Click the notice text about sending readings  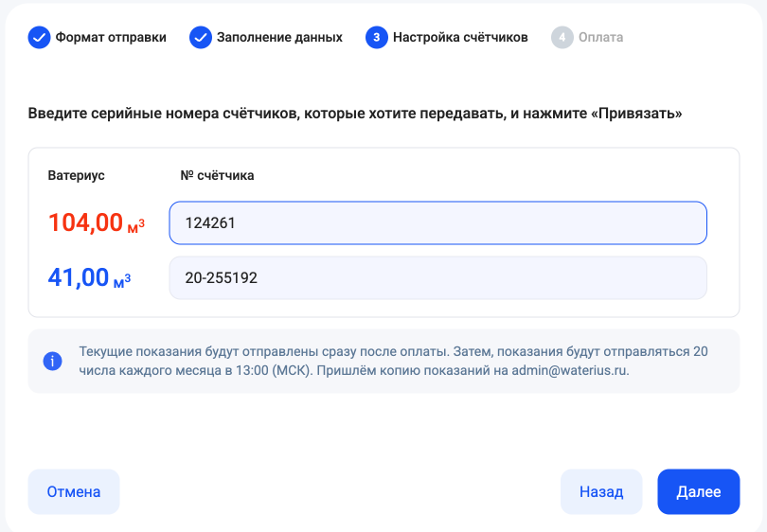click(x=393, y=361)
